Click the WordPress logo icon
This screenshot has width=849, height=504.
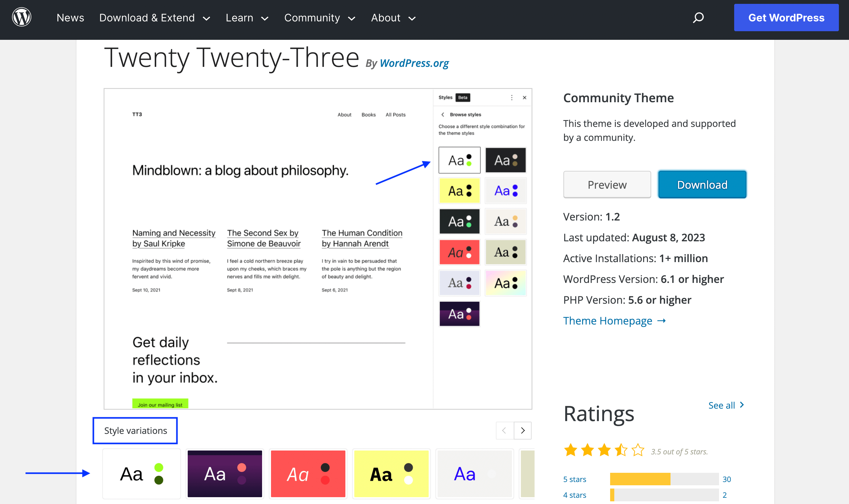tap(21, 17)
